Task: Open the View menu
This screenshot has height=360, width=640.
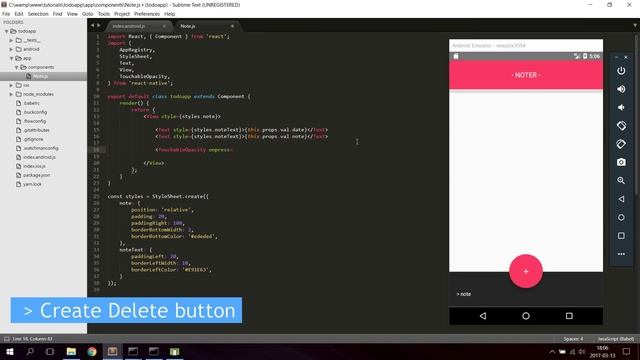Action: (x=72, y=14)
